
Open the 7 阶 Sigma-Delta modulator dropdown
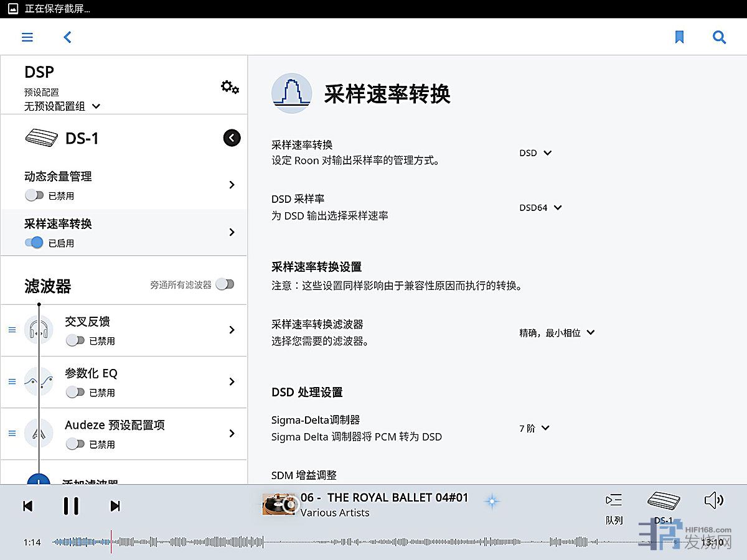coord(534,428)
